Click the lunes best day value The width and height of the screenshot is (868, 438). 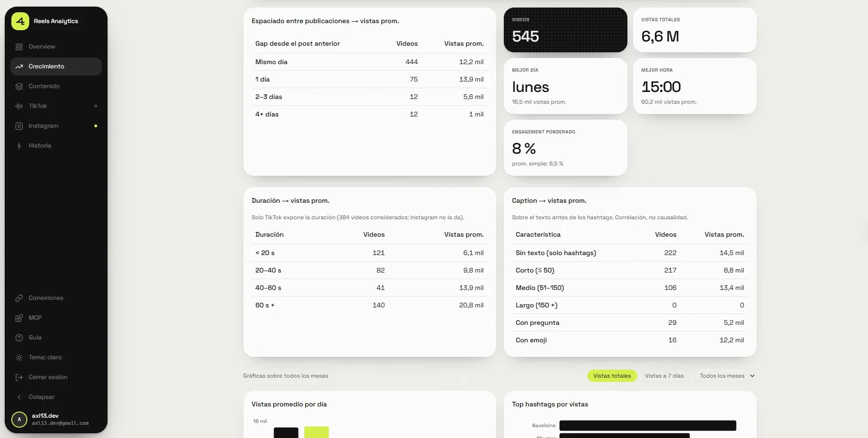(x=530, y=87)
